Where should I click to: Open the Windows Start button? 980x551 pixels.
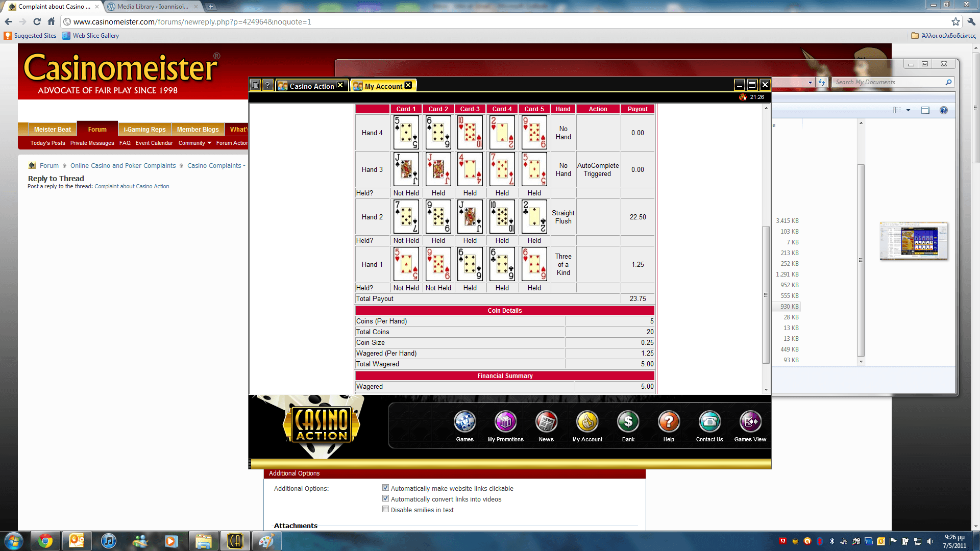(x=14, y=541)
